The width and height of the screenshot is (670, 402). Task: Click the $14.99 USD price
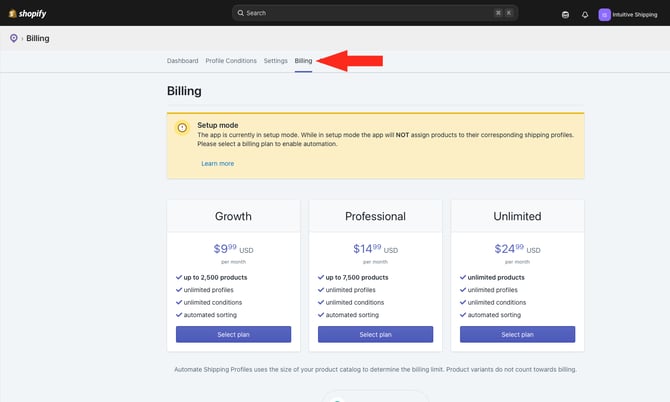pyautogui.click(x=375, y=249)
